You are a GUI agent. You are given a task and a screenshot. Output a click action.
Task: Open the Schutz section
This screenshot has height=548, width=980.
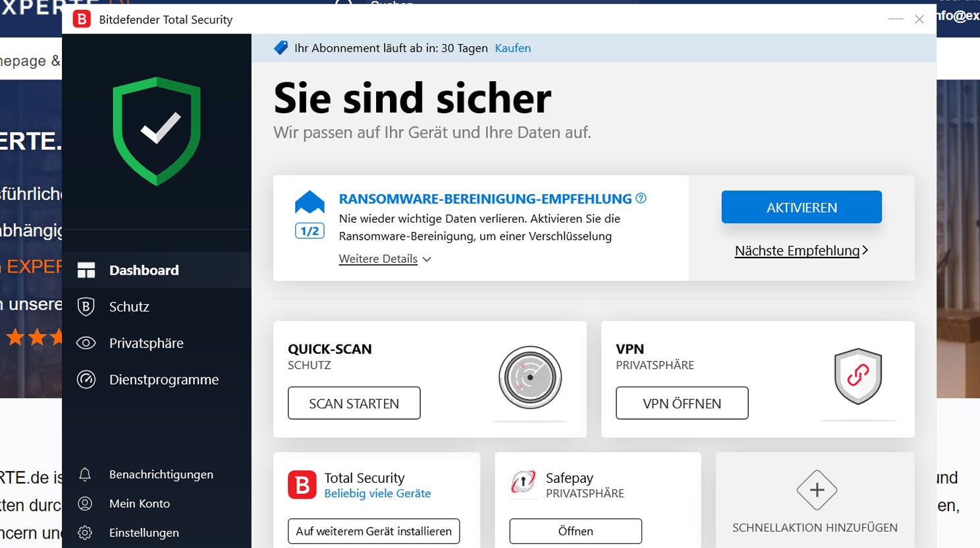click(129, 306)
